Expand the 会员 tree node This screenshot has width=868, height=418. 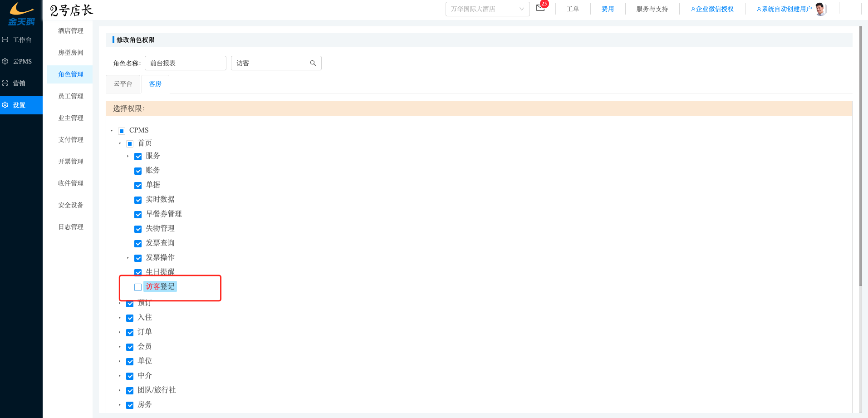(120, 347)
